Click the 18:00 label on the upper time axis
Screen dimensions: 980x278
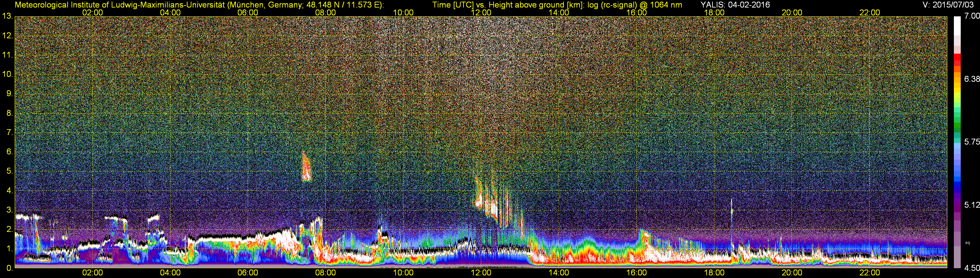pyautogui.click(x=714, y=12)
